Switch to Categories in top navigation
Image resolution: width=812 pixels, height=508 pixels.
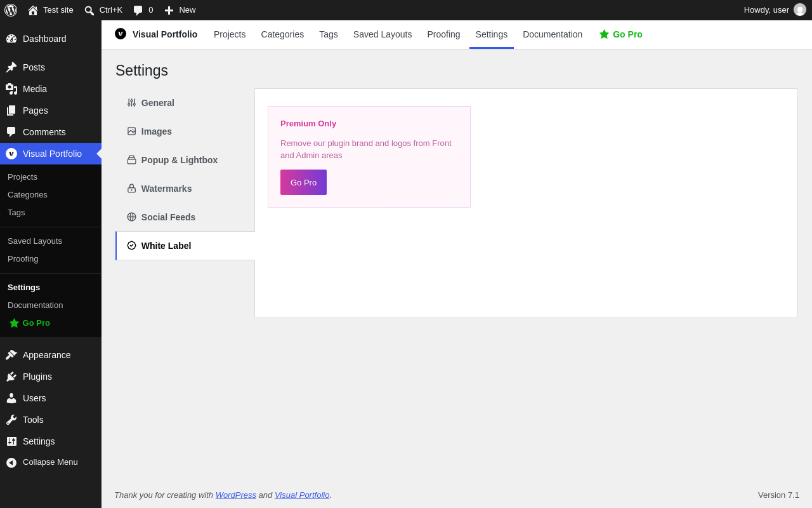(x=282, y=34)
